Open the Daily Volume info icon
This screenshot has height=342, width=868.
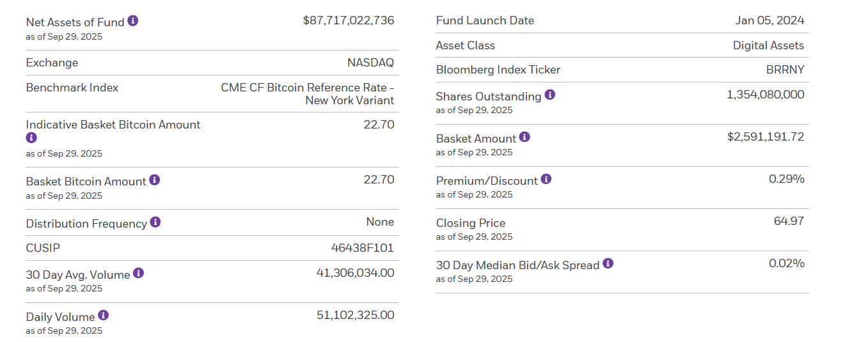coord(104,315)
